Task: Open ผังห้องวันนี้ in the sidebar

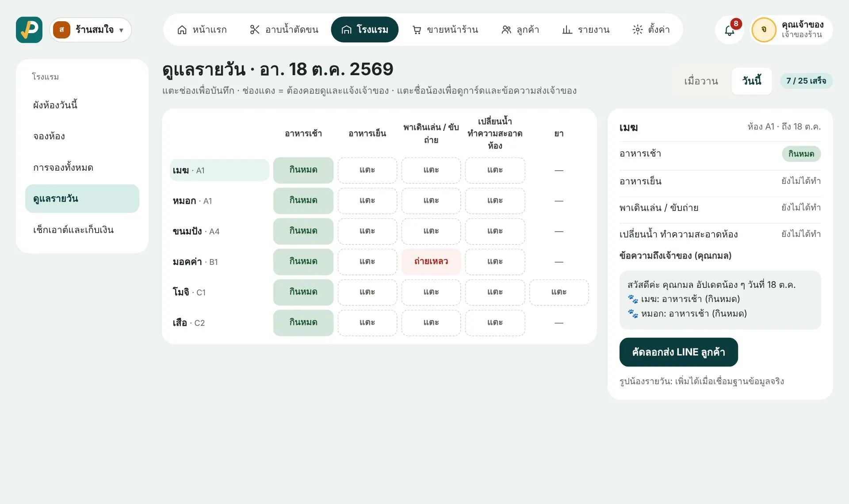Action: coord(82,105)
